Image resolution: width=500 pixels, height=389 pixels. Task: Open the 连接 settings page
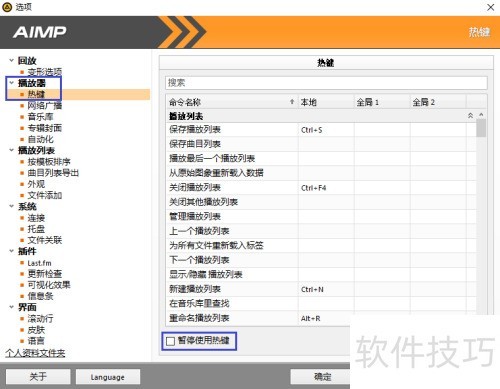coord(36,218)
